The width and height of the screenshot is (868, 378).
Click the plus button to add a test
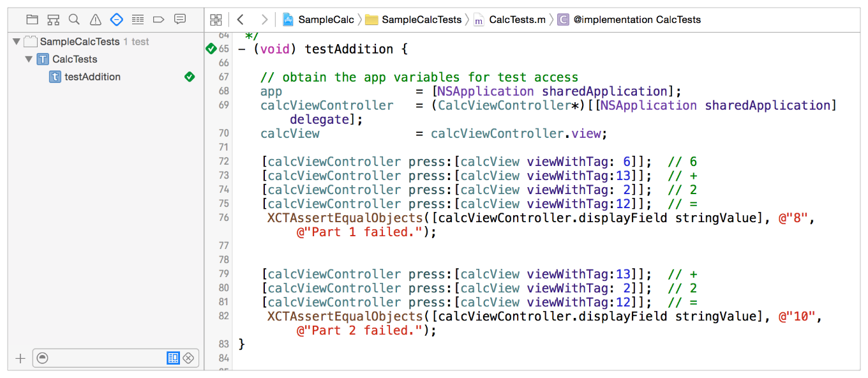coord(20,358)
